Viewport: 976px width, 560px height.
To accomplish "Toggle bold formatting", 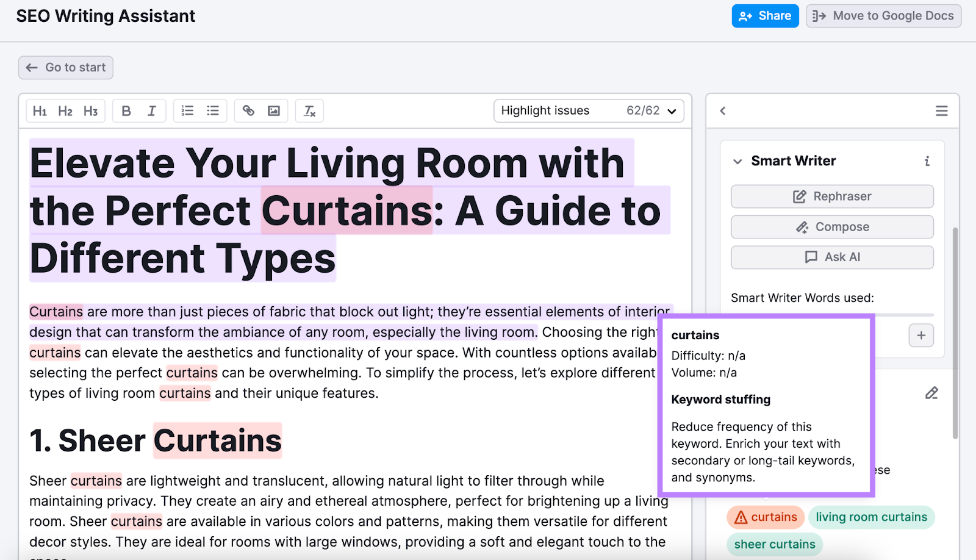I will [x=126, y=110].
